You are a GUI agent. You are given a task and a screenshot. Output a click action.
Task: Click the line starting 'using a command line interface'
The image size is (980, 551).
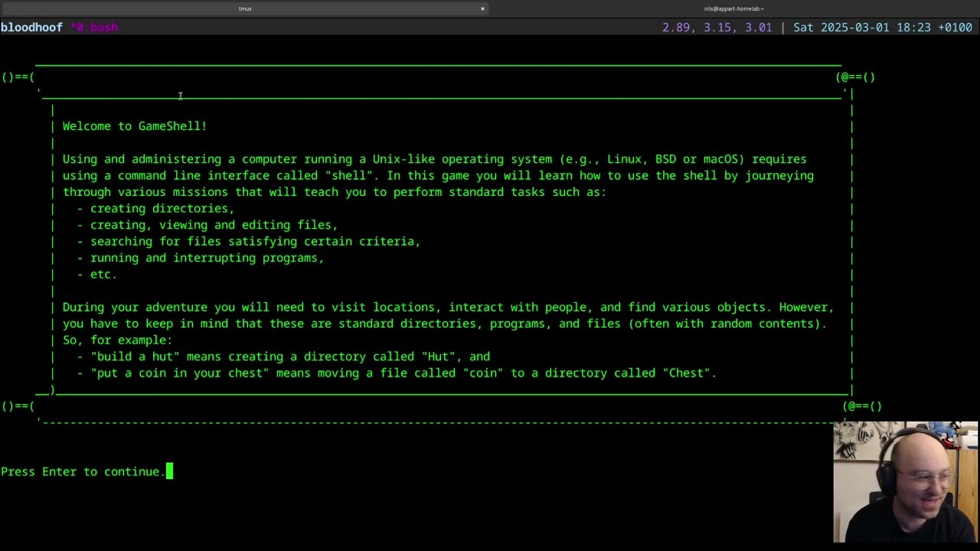pos(438,175)
